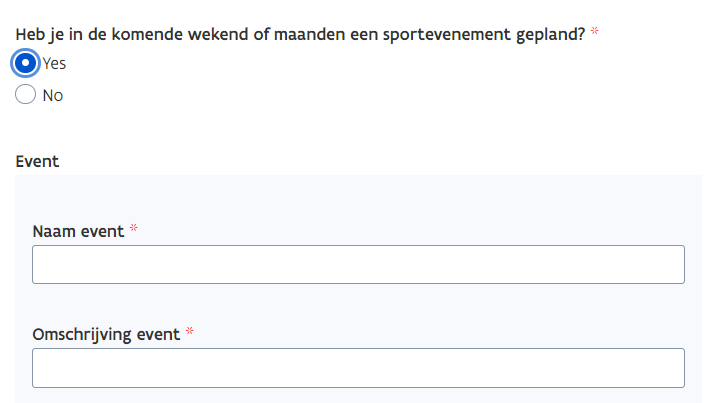Click the word 'Naam' in the field label
719x403 pixels.
tap(52, 231)
